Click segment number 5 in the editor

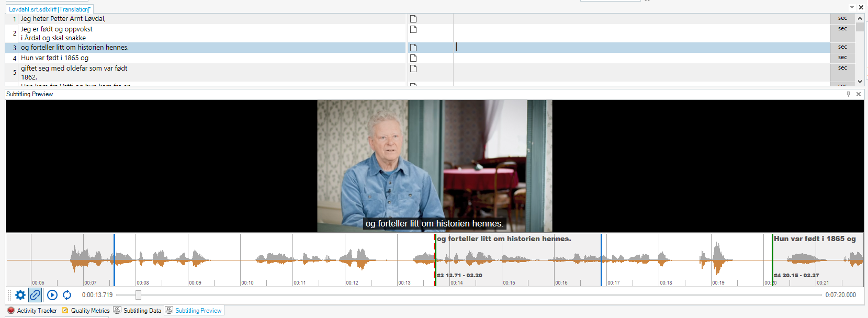pyautogui.click(x=14, y=72)
